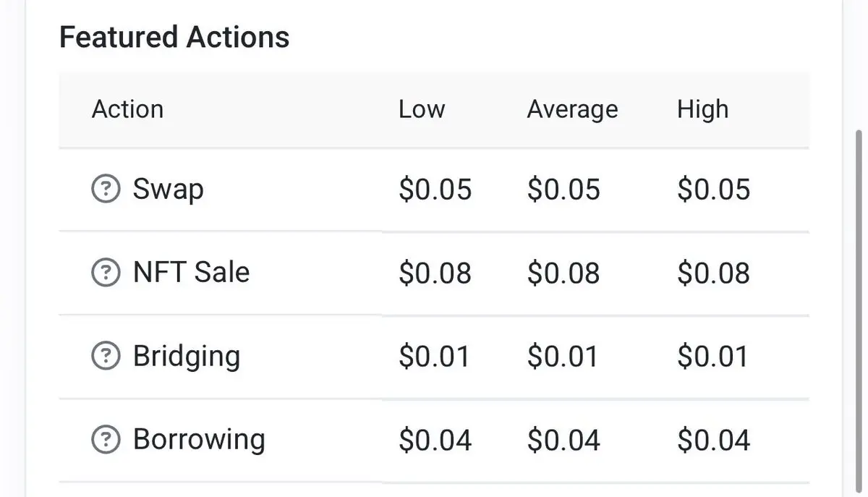Viewport: 868px width, 497px height.
Task: Select the Borrowing row label
Action: coord(199,440)
